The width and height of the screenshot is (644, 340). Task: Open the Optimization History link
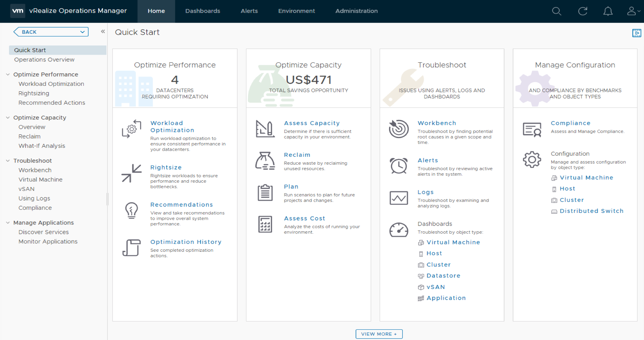[x=186, y=242]
